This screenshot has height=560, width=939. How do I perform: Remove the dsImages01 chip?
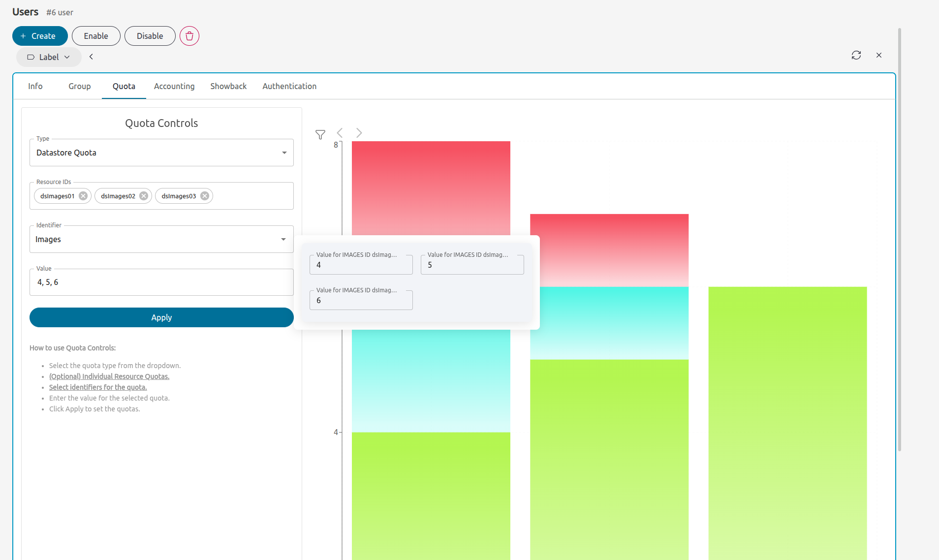(83, 196)
